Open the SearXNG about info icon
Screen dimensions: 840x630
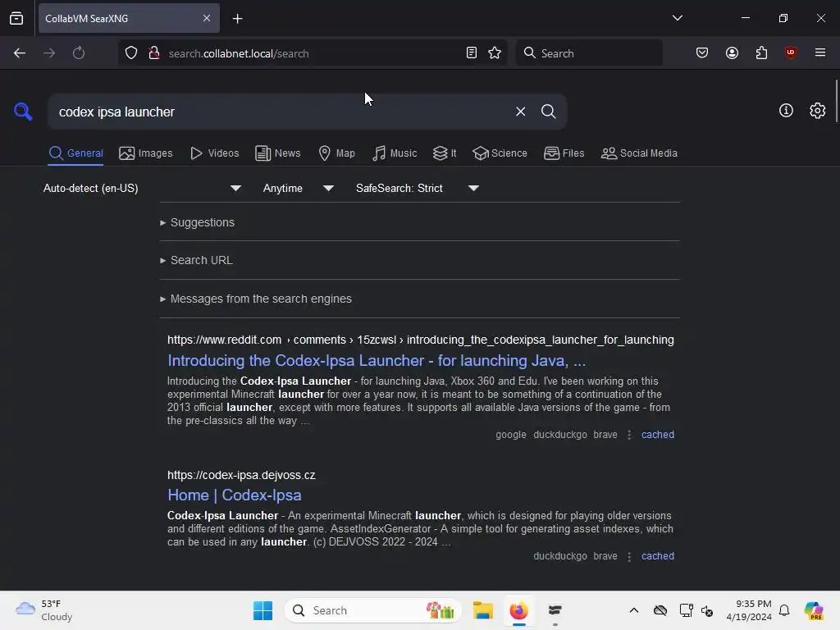(x=786, y=111)
